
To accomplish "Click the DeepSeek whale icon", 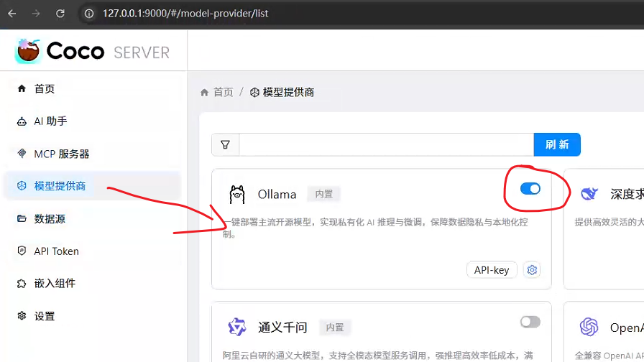I will [589, 194].
